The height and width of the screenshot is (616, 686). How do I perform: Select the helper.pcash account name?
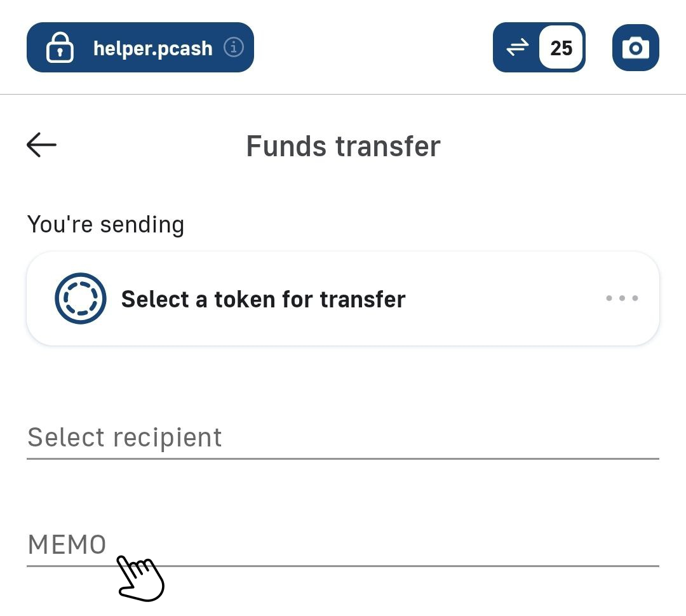point(152,48)
